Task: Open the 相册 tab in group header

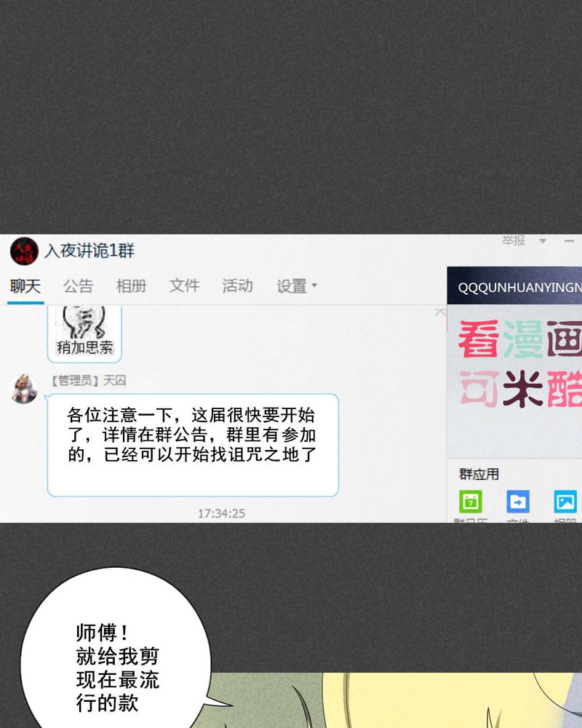Action: (x=131, y=286)
